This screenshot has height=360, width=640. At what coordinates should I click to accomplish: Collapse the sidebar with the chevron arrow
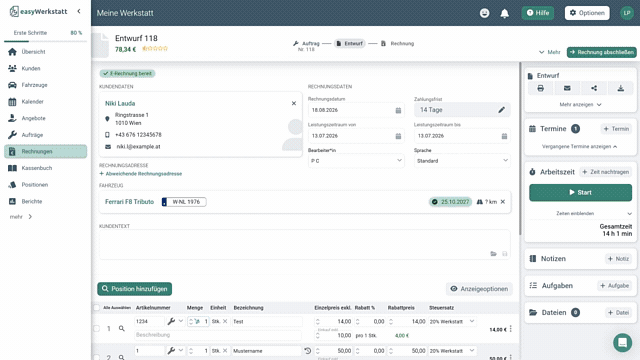click(79, 11)
